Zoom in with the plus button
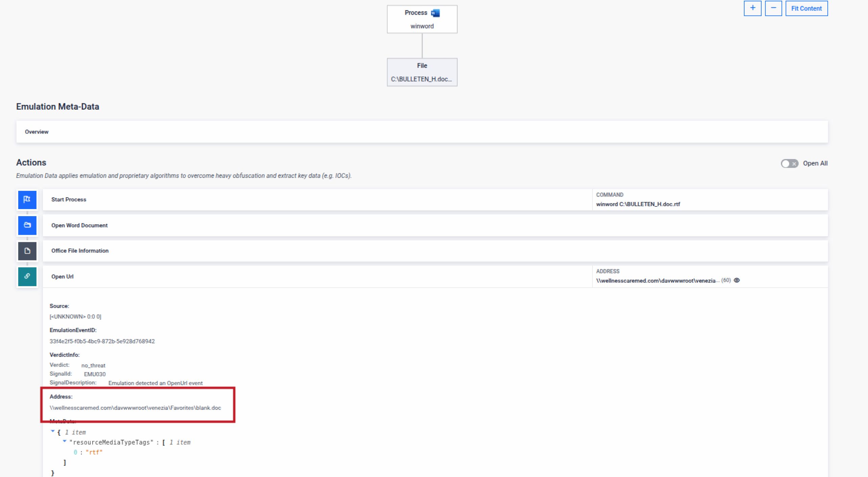This screenshot has height=477, width=868. tap(752, 8)
